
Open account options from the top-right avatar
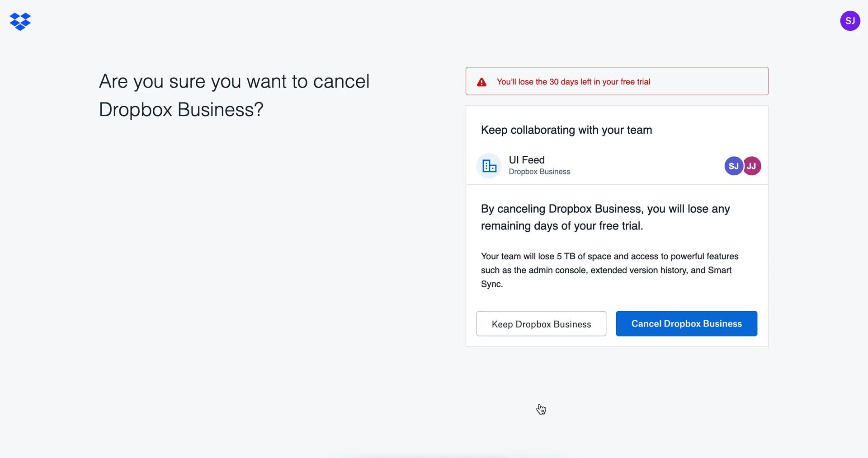[850, 20]
